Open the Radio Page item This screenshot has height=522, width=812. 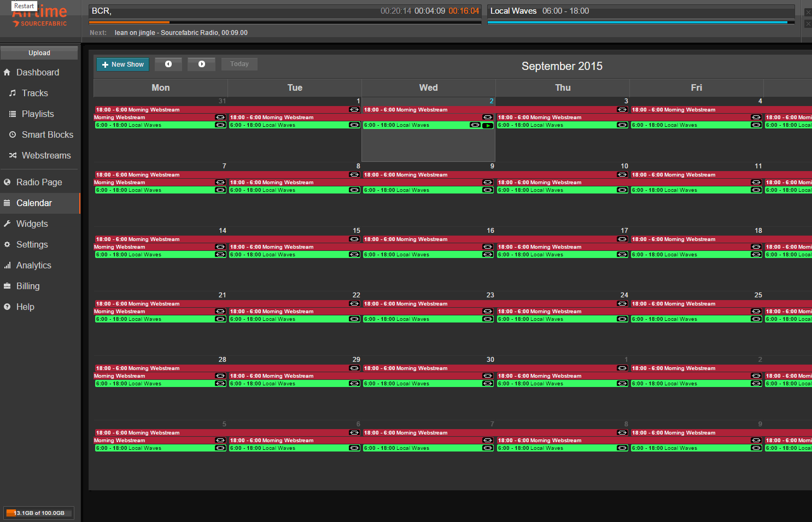point(40,182)
